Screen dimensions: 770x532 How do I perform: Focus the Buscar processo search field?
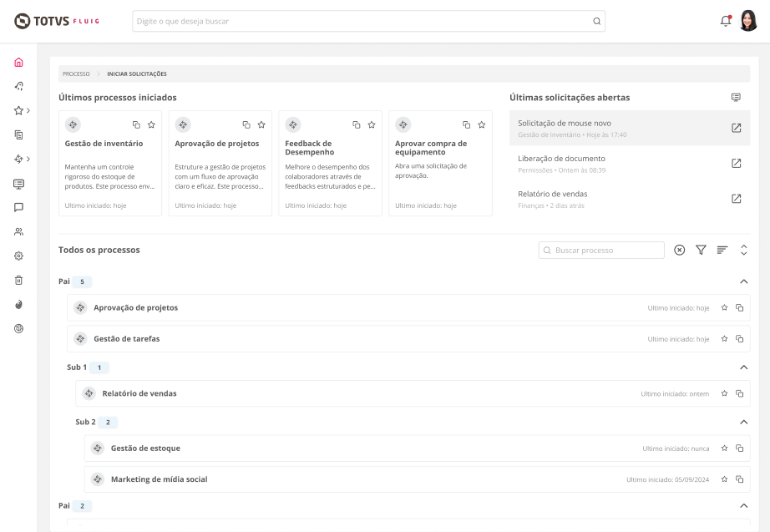pos(607,250)
